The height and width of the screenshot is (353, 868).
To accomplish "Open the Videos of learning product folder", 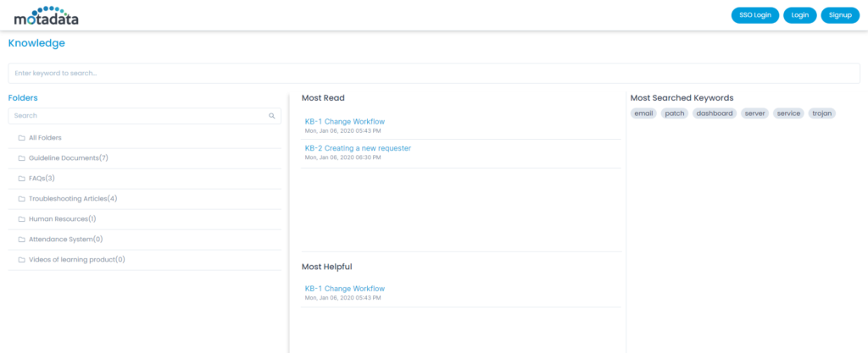I will click(76, 260).
